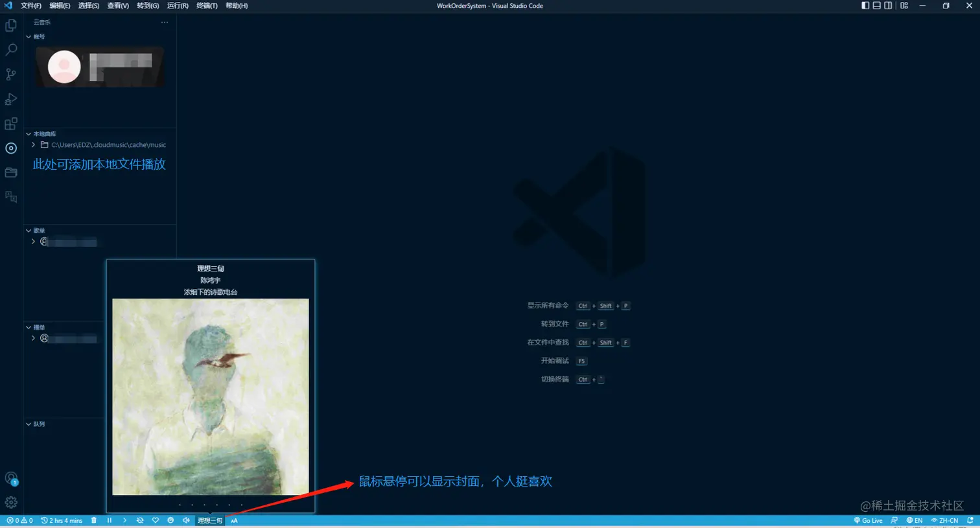The width and height of the screenshot is (980, 528).
Task: Click the account avatar picture
Action: pyautogui.click(x=64, y=67)
